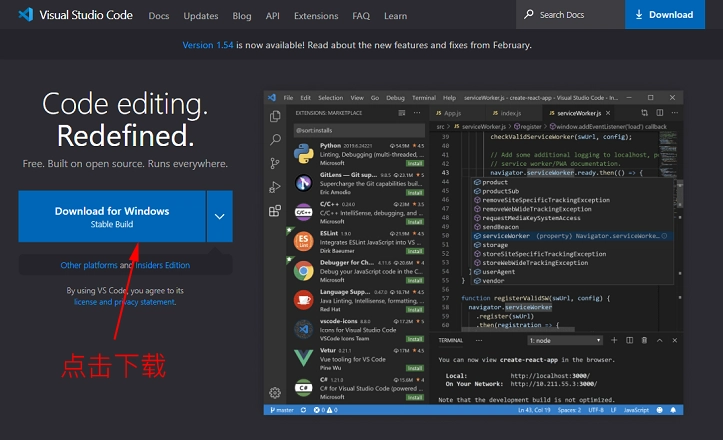This screenshot has height=440, width=723.
Task: Click the magnifier icon in Search Docs
Action: click(529, 14)
